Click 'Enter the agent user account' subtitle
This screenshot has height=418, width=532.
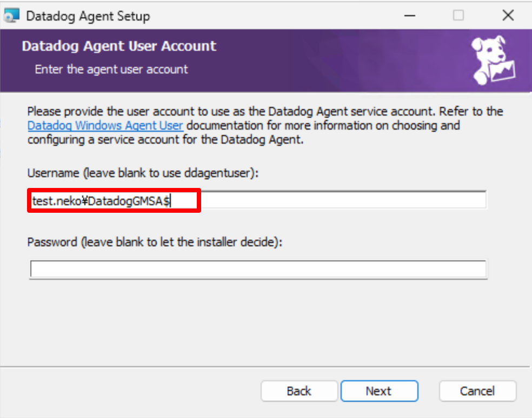(111, 69)
